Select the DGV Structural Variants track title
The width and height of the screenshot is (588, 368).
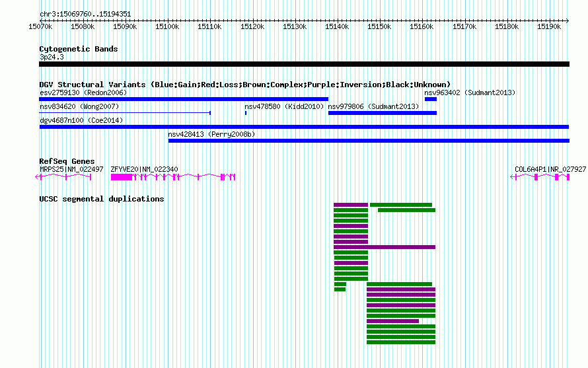(245, 85)
